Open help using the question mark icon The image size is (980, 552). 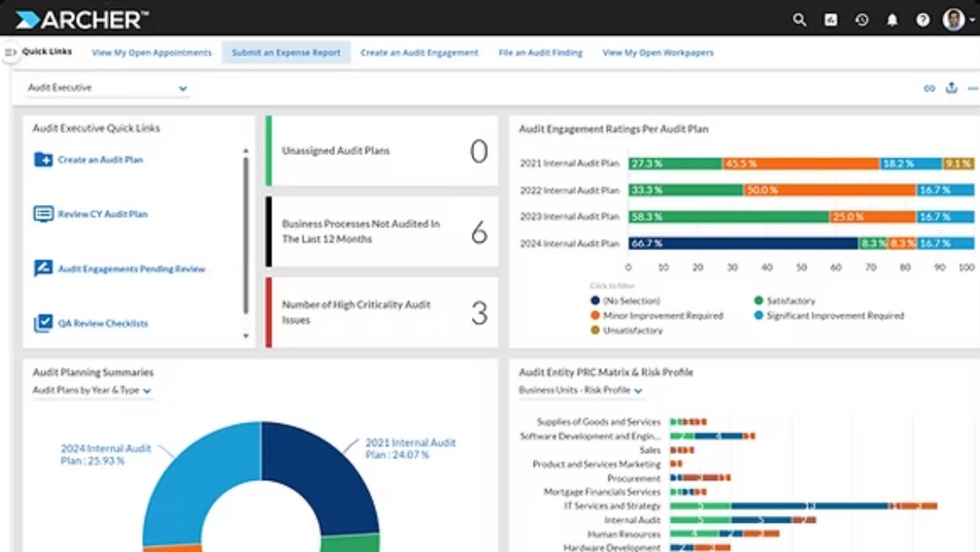point(923,20)
